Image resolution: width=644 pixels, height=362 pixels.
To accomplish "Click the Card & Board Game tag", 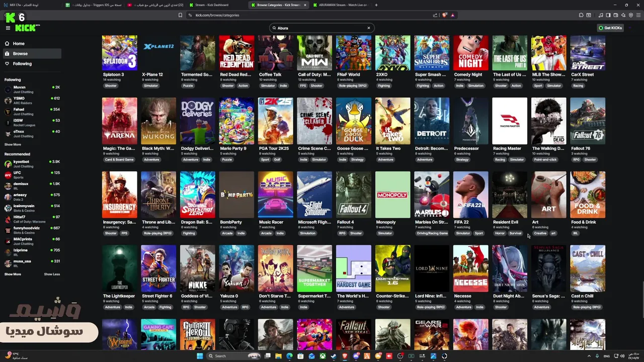I will (x=119, y=160).
